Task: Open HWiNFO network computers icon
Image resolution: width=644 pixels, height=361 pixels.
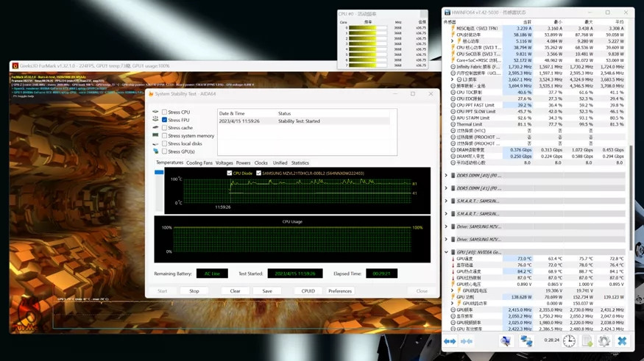Action: pyautogui.click(x=526, y=340)
